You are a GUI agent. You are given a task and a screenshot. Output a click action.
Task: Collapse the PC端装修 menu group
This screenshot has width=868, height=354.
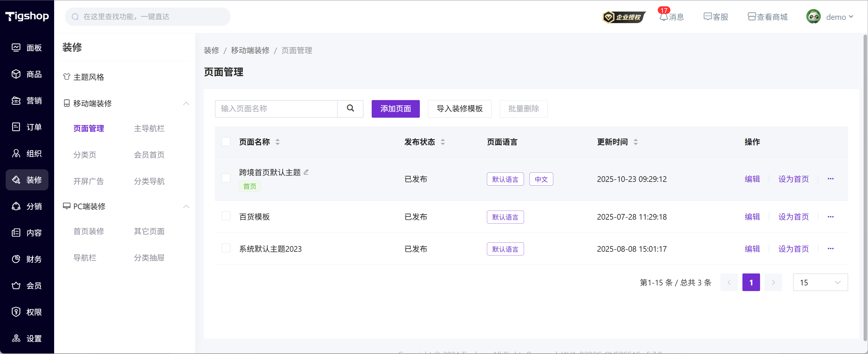pos(186,206)
